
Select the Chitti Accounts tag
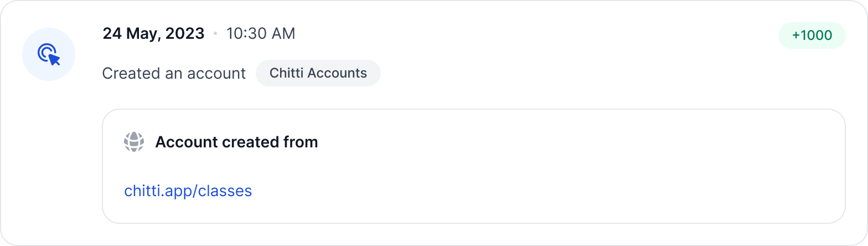pos(318,73)
